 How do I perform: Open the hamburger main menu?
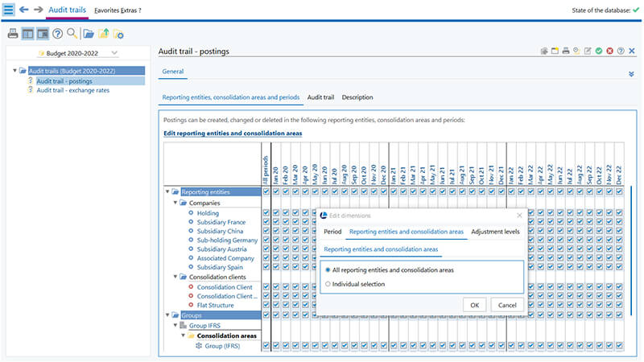point(8,10)
